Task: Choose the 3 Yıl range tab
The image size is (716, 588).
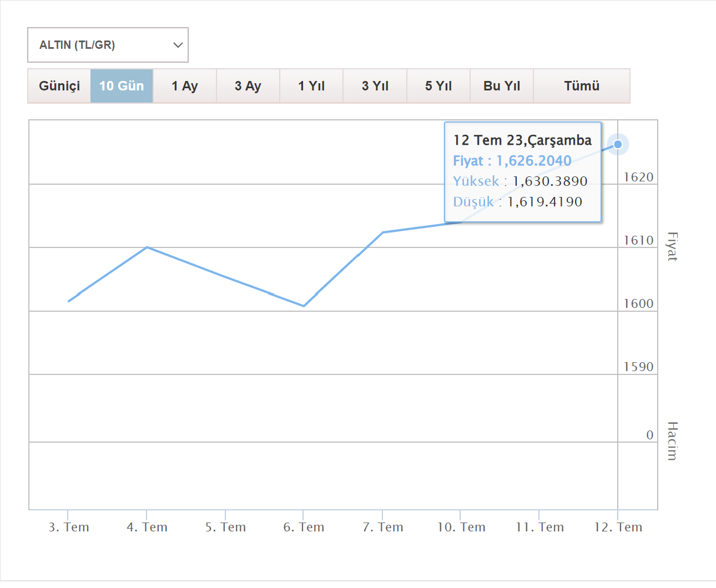Action: tap(375, 86)
